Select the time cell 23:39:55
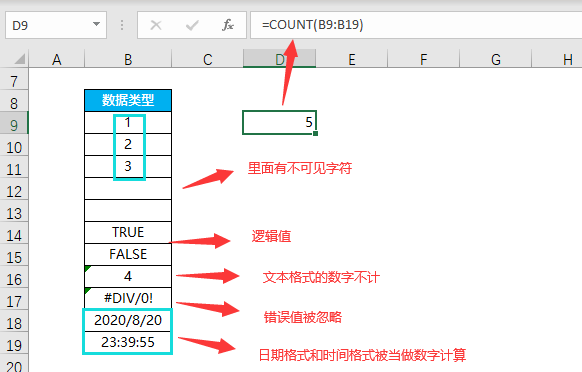 click(128, 342)
